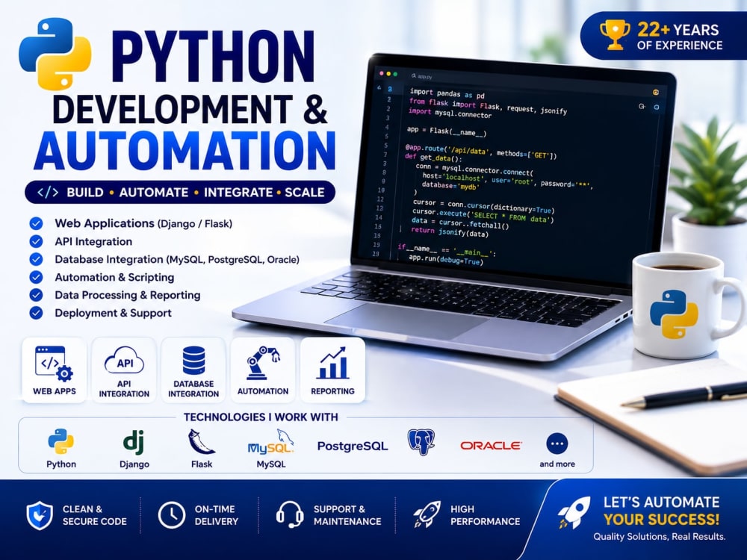Click the PostgreSQL elephant logo
This screenshot has width=747, height=560.
pos(421,442)
